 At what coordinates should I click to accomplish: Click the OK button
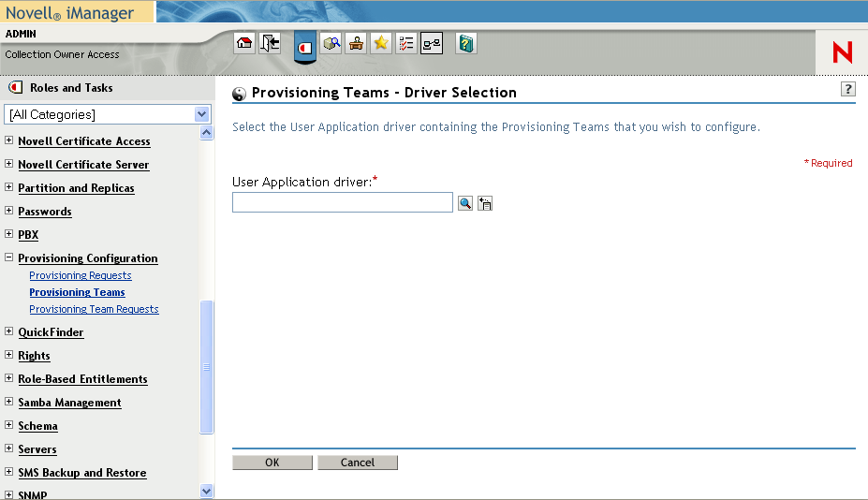click(272, 463)
